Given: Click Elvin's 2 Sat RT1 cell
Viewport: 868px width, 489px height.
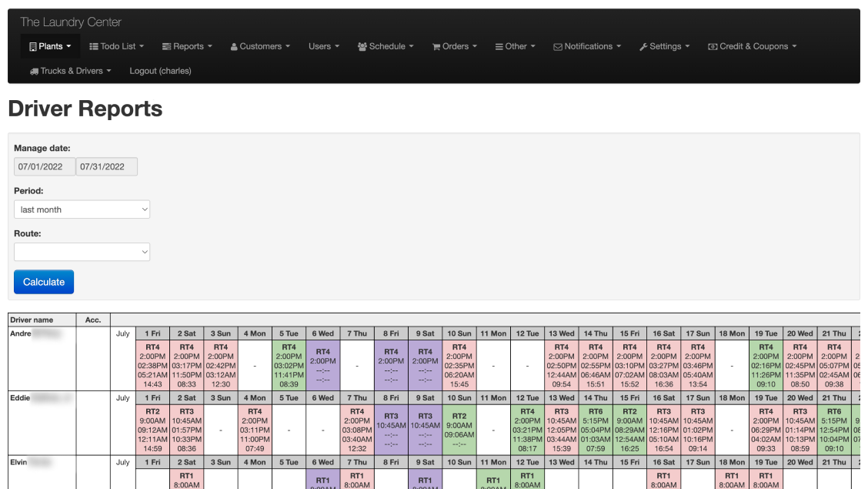Looking at the screenshot, I should tap(187, 479).
